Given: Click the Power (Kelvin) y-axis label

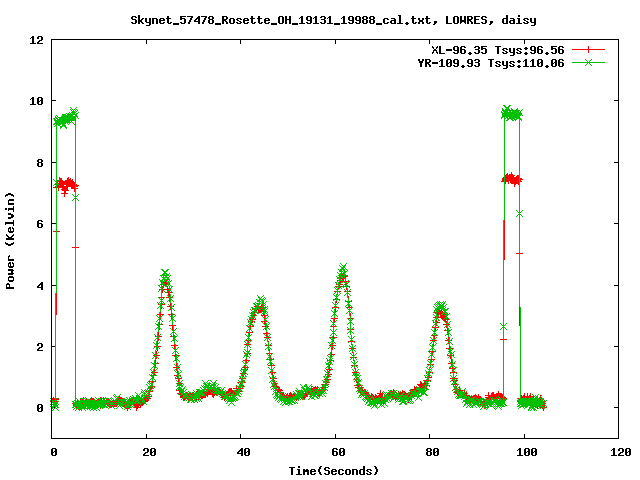Looking at the screenshot, I should [x=10, y=241].
